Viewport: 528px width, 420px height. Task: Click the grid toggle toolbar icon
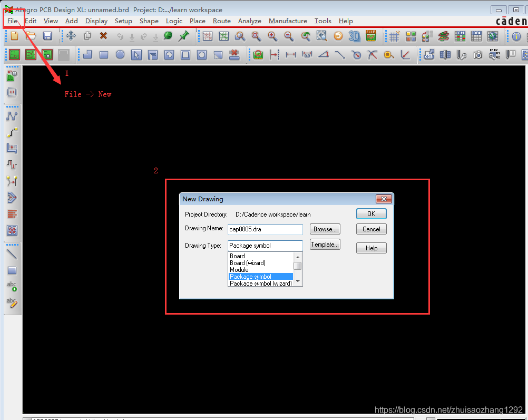pos(394,36)
